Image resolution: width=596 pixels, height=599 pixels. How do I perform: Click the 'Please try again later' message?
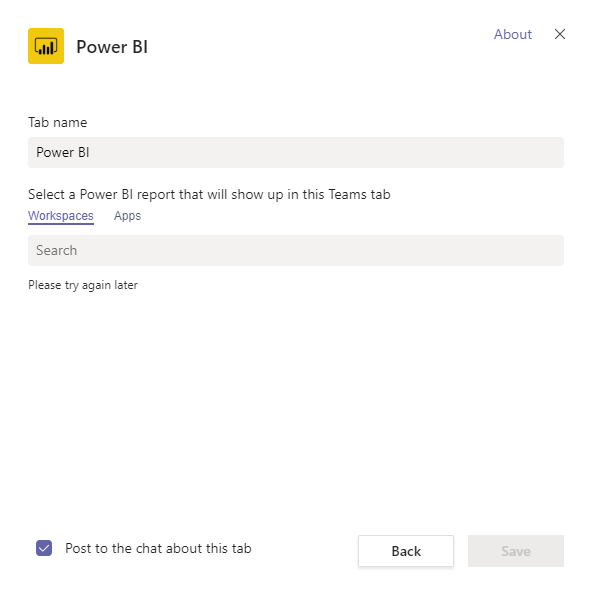click(x=83, y=285)
